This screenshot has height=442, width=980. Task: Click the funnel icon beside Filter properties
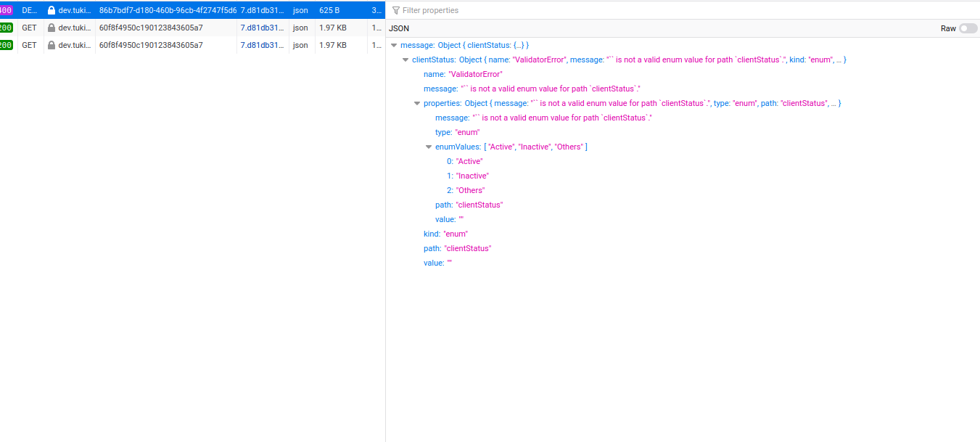click(395, 11)
